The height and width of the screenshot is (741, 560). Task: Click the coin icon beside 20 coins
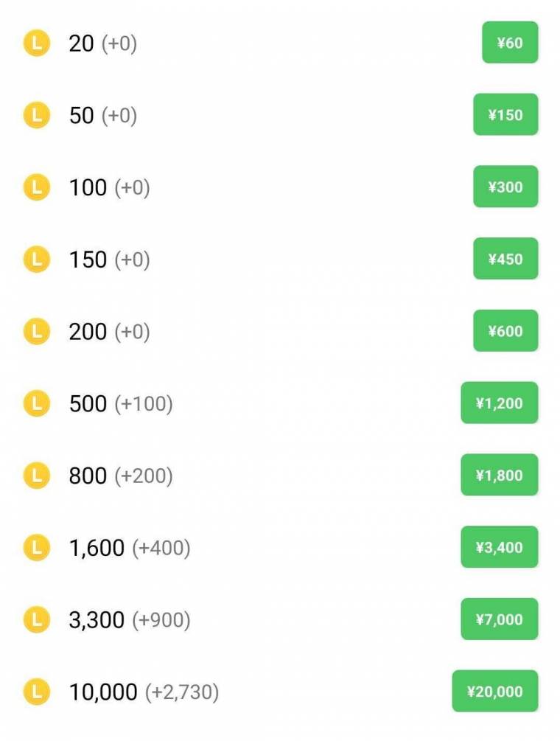pyautogui.click(x=37, y=44)
